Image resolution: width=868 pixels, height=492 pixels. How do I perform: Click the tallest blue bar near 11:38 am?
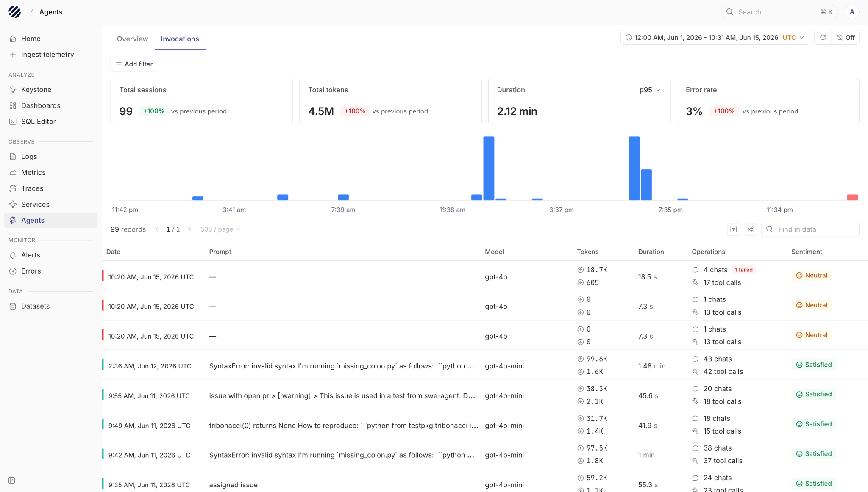click(489, 168)
